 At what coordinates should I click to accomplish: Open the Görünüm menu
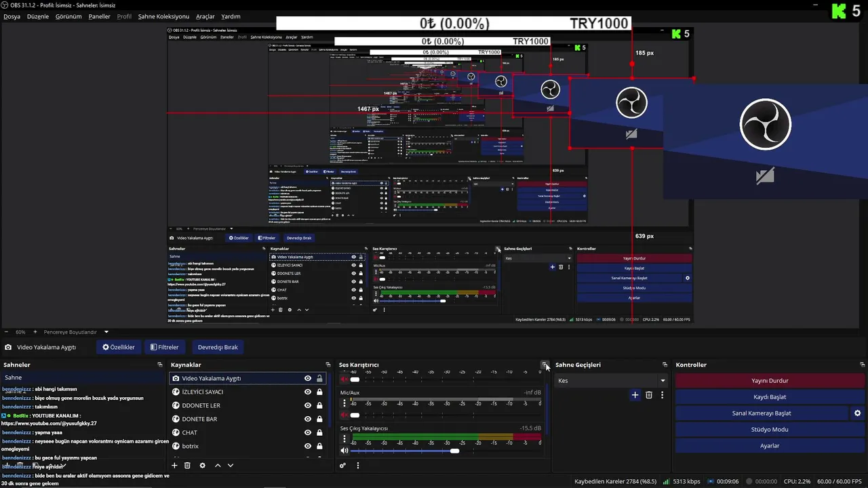(x=68, y=16)
